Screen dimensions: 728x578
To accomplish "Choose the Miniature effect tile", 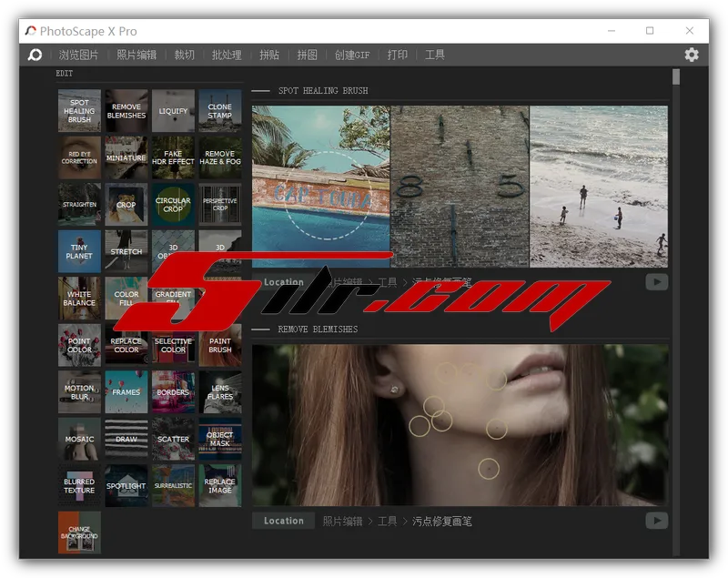I will [x=126, y=157].
